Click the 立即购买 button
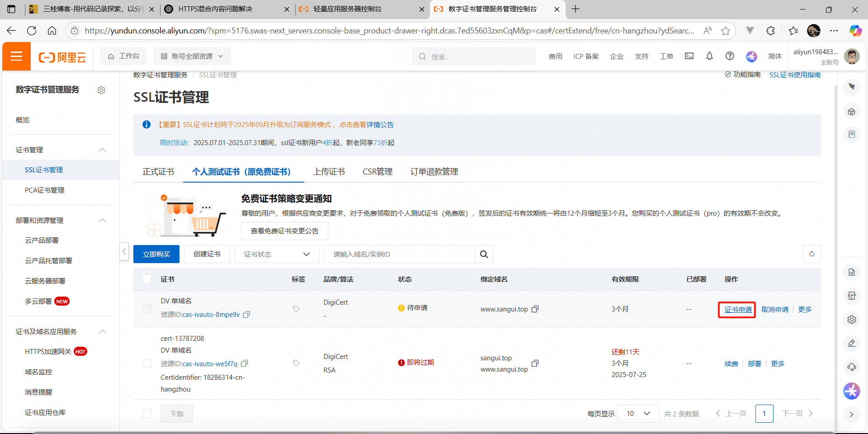868x434 pixels. pos(156,254)
